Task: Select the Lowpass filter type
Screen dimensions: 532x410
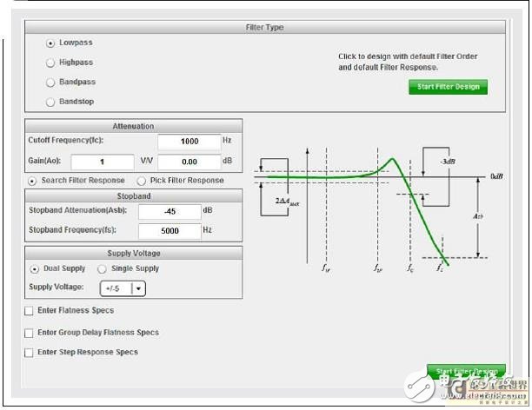Action: pyautogui.click(x=50, y=43)
